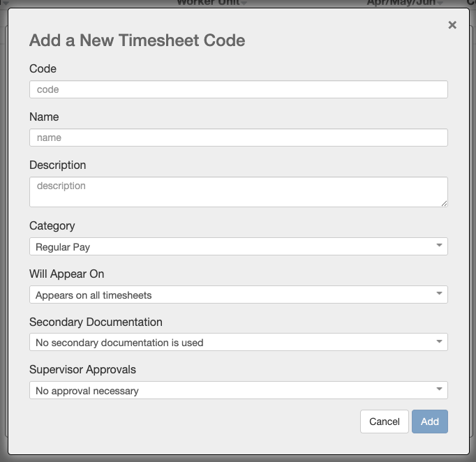476x462 pixels.
Task: Click the Will Appear On arrow icon
Action: 439,295
